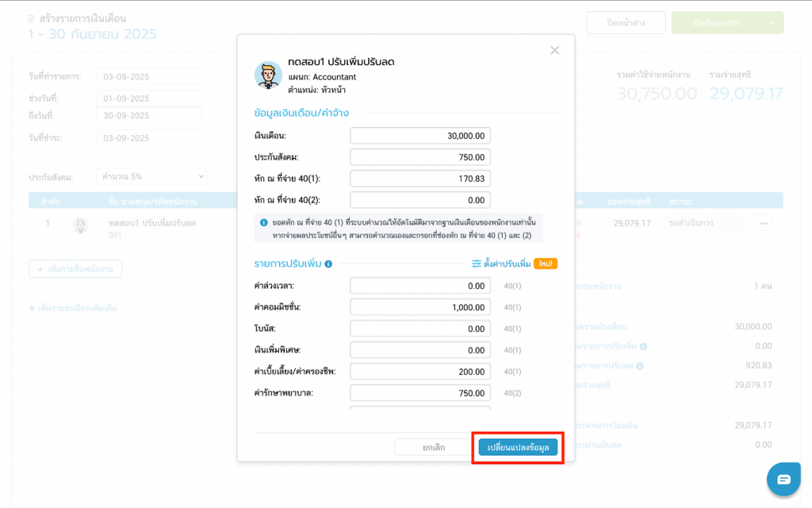Close the employee salary dialog
812x508 pixels.
(x=554, y=51)
